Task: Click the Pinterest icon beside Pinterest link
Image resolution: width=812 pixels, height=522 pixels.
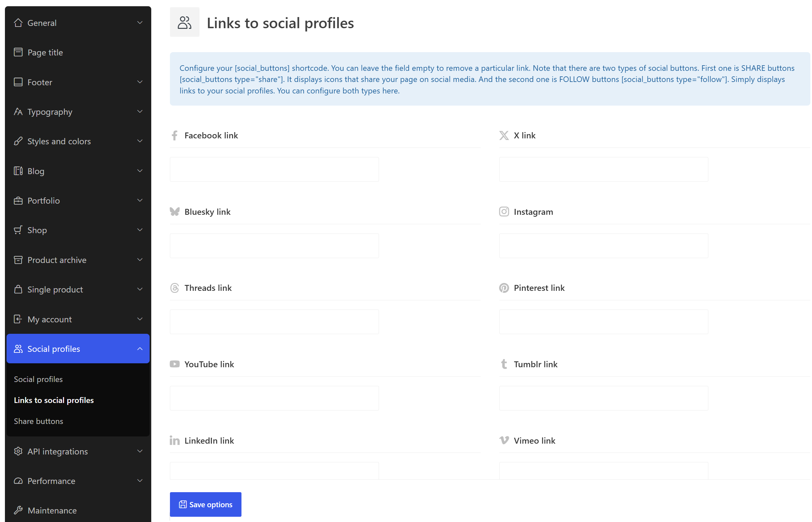Action: pyautogui.click(x=504, y=288)
